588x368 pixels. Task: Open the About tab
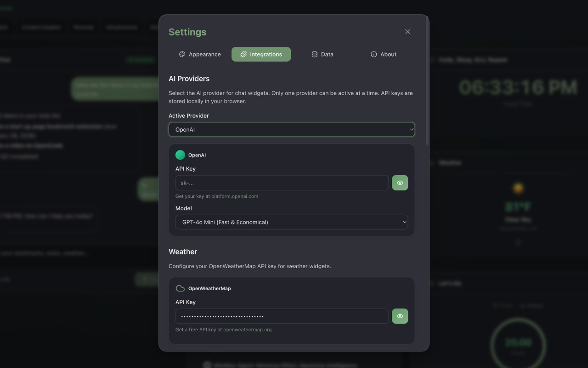pos(383,54)
